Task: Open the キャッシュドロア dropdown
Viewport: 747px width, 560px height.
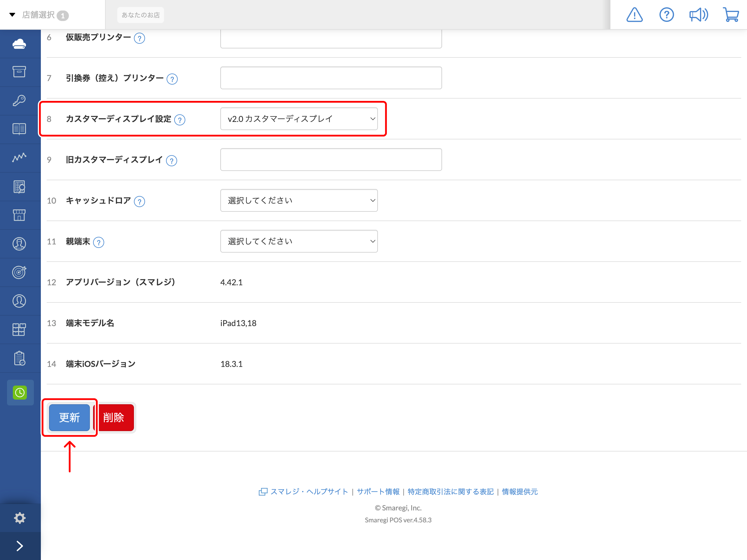Action: tap(299, 200)
